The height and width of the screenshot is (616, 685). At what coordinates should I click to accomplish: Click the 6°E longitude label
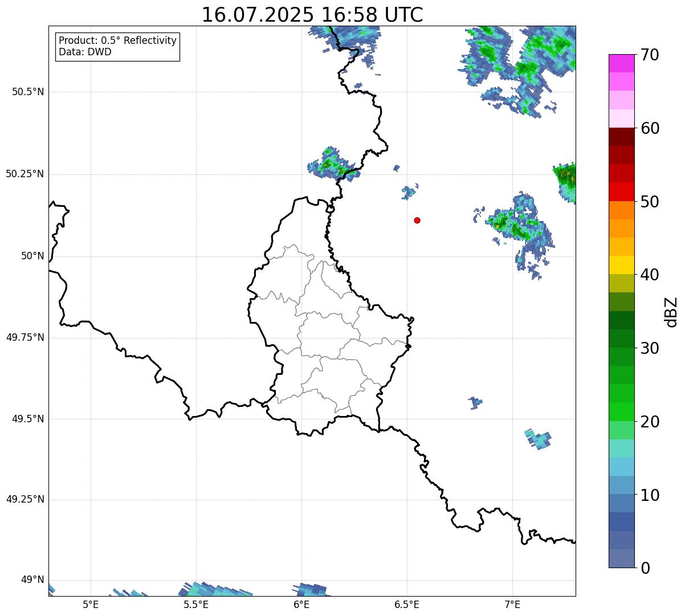click(301, 604)
